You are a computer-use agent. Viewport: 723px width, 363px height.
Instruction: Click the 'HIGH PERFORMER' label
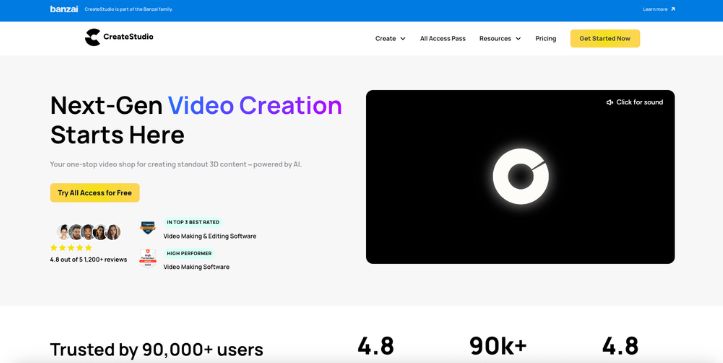tap(189, 253)
